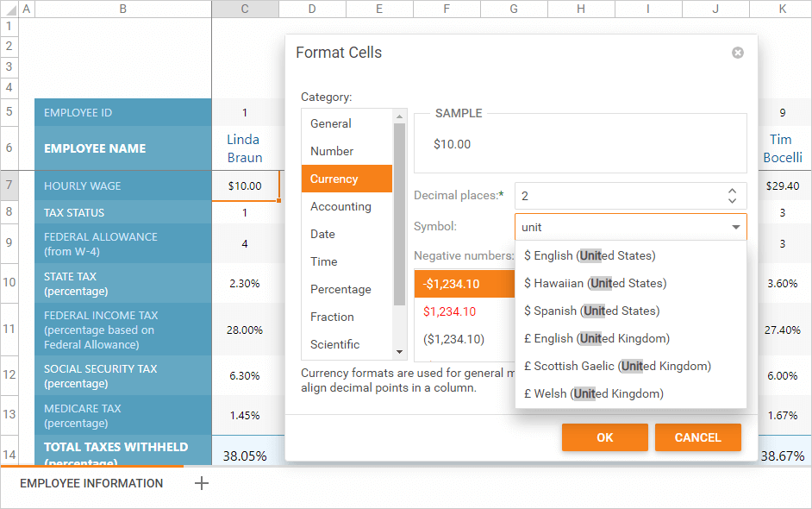Close the Format Cells dialog
The height and width of the screenshot is (509, 812).
pos(737,53)
